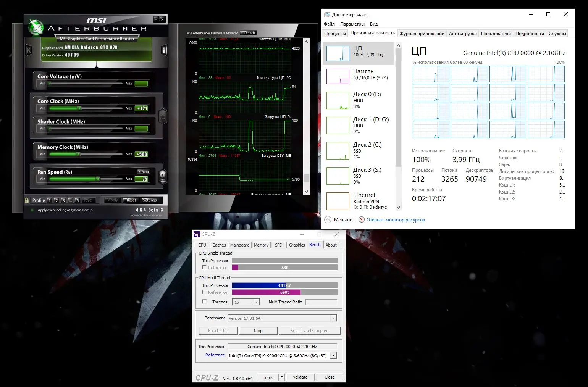The height and width of the screenshot is (387, 588).
Task: Click the hardware monitor scroll-up arrow
Action: [306, 41]
